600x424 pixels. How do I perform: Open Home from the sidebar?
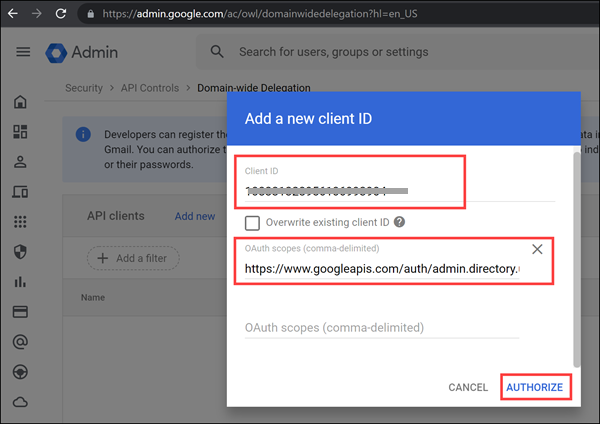(x=20, y=102)
